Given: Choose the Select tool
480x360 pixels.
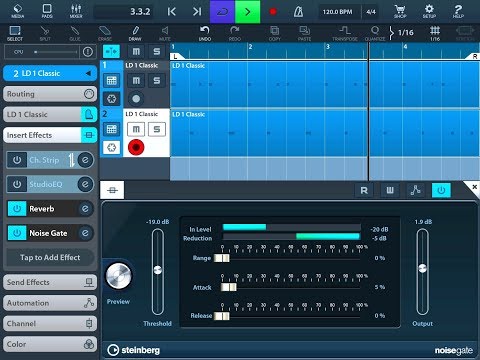Looking at the screenshot, I should pyautogui.click(x=15, y=33).
